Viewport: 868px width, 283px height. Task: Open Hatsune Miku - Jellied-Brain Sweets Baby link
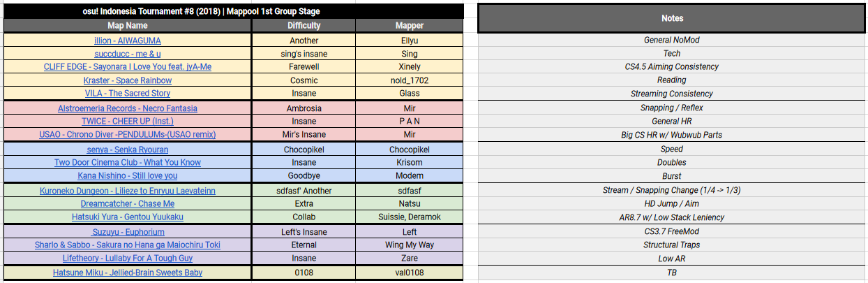(128, 273)
